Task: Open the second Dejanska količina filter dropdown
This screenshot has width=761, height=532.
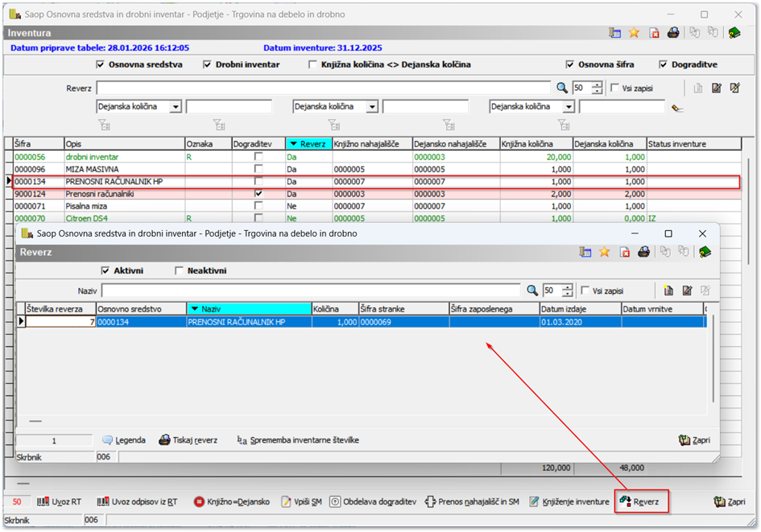Action: tap(372, 107)
